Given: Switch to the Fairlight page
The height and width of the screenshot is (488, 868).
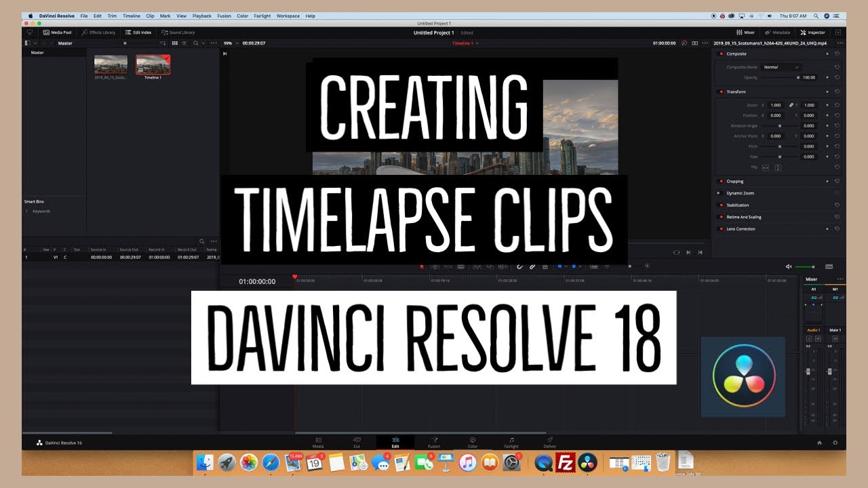Looking at the screenshot, I should [x=511, y=443].
